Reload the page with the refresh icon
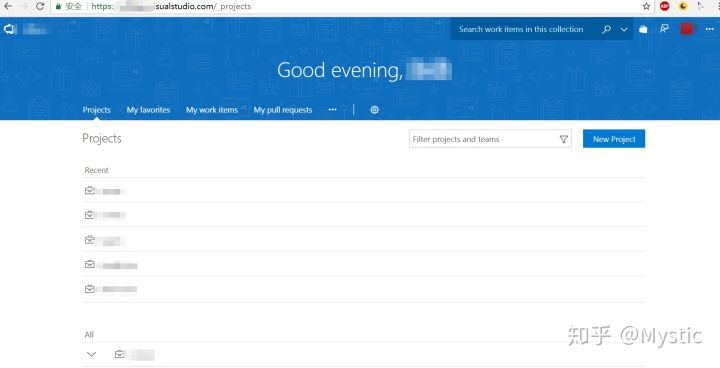This screenshot has height=368, width=720. pos(40,6)
